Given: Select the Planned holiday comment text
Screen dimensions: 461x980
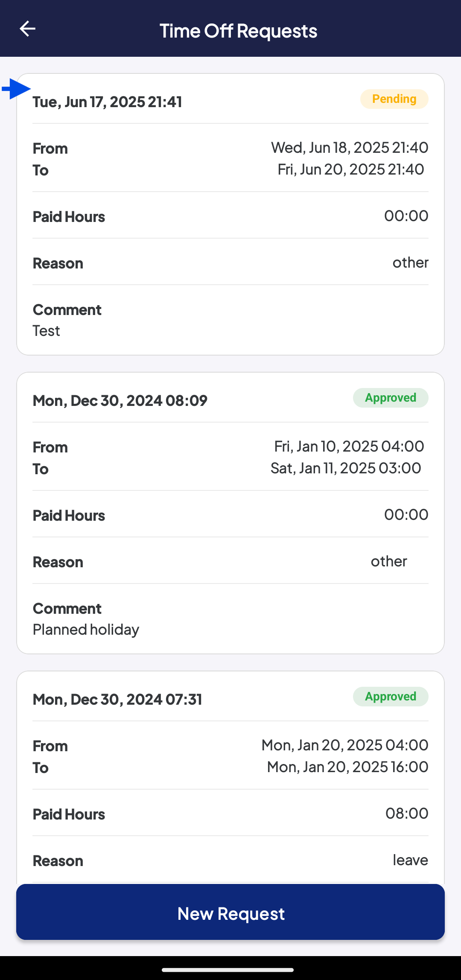Looking at the screenshot, I should pyautogui.click(x=86, y=630).
